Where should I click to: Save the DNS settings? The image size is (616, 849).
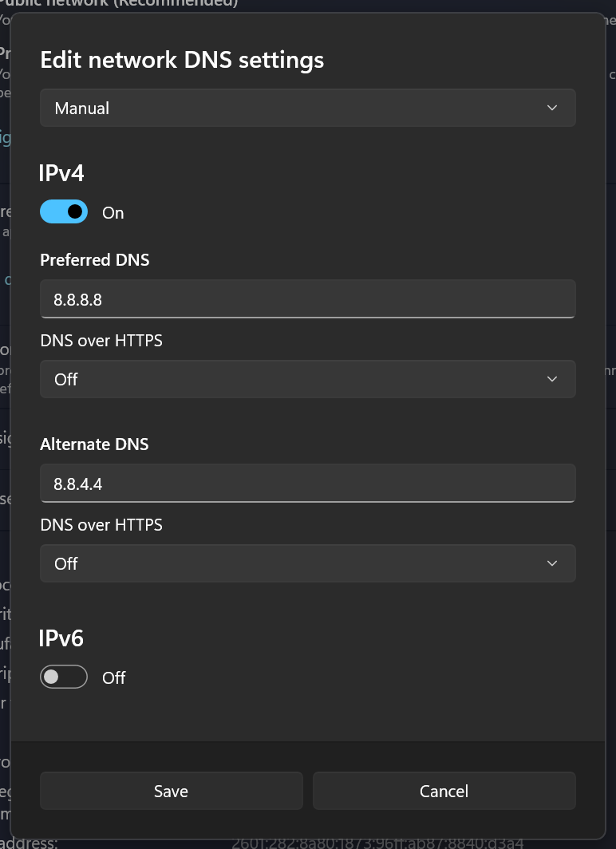[171, 791]
